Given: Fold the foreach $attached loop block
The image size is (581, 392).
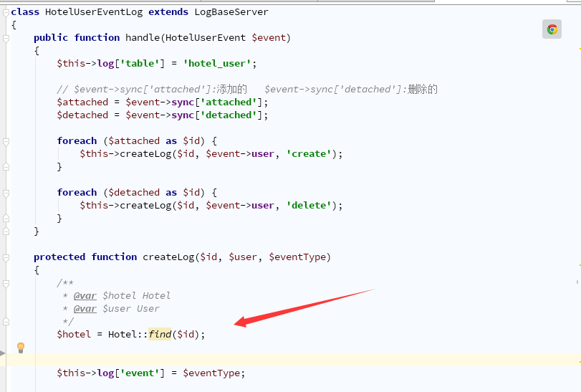Looking at the screenshot, I should tap(6, 141).
